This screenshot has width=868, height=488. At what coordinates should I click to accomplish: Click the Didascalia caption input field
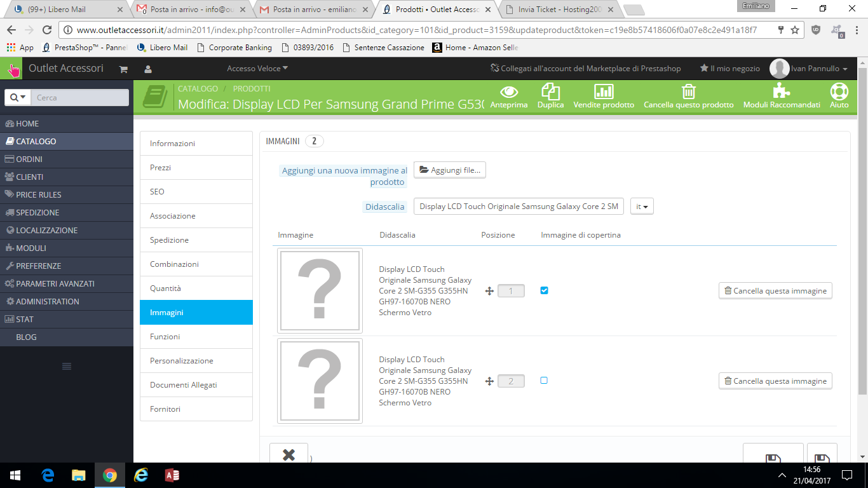click(519, 207)
